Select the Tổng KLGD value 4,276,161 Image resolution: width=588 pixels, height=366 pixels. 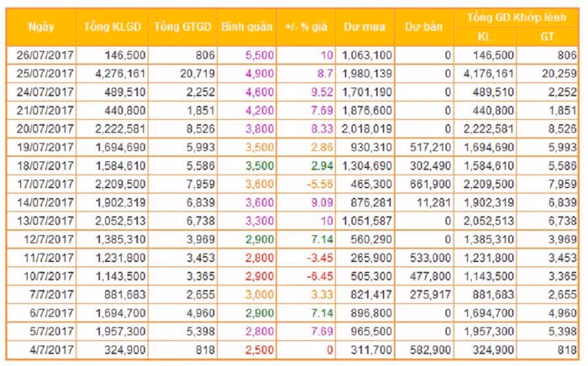pos(118,73)
